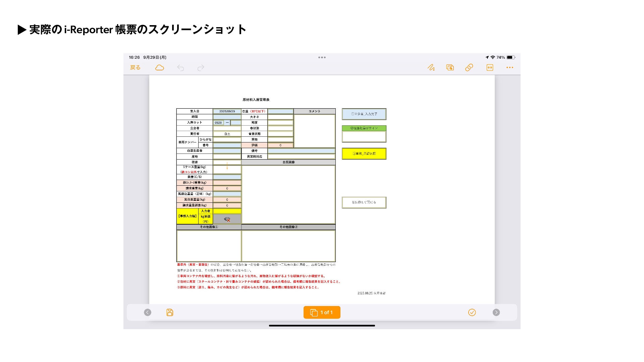Go to previous page with left chevron
Screen dimensions: 644x362
(x=148, y=312)
